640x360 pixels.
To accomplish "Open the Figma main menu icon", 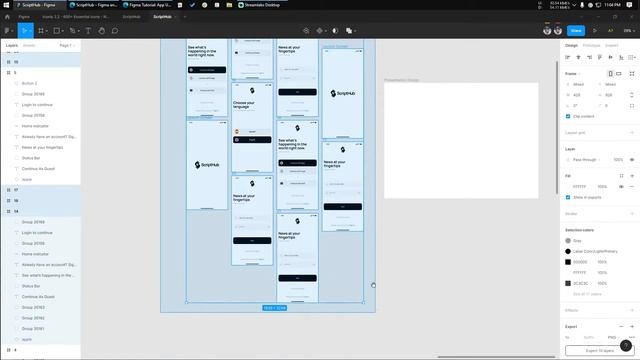I will point(7,31).
